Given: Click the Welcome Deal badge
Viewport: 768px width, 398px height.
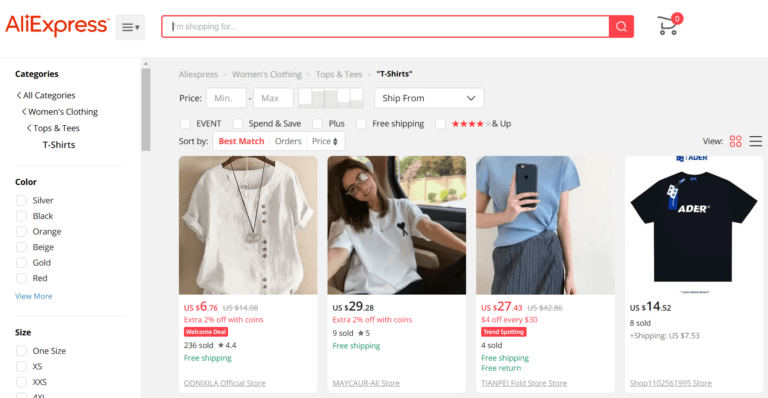Looking at the screenshot, I should point(206,332).
